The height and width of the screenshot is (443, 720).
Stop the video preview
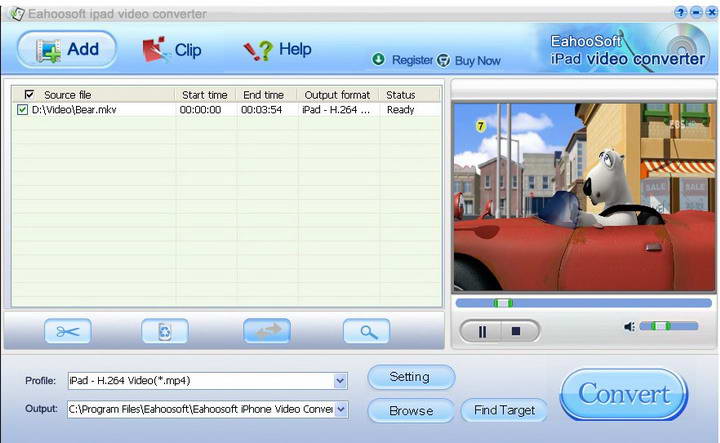point(517,331)
